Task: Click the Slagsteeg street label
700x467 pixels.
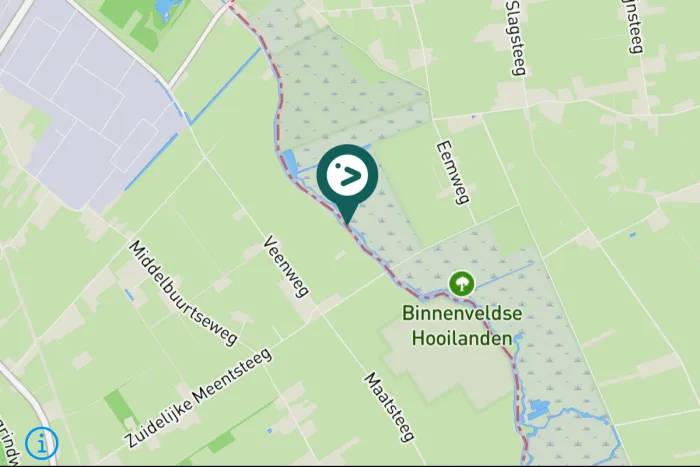Action: click(516, 38)
